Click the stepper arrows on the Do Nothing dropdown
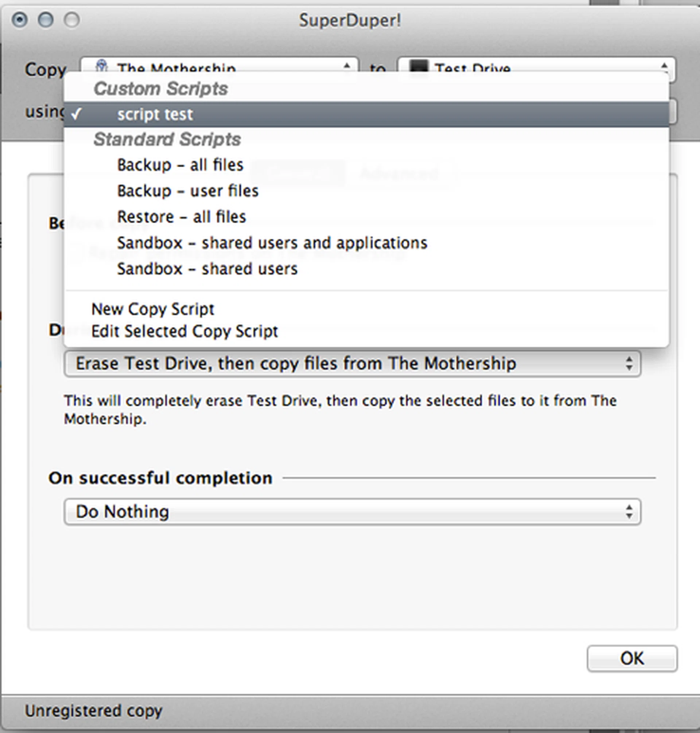700x733 pixels. [630, 511]
